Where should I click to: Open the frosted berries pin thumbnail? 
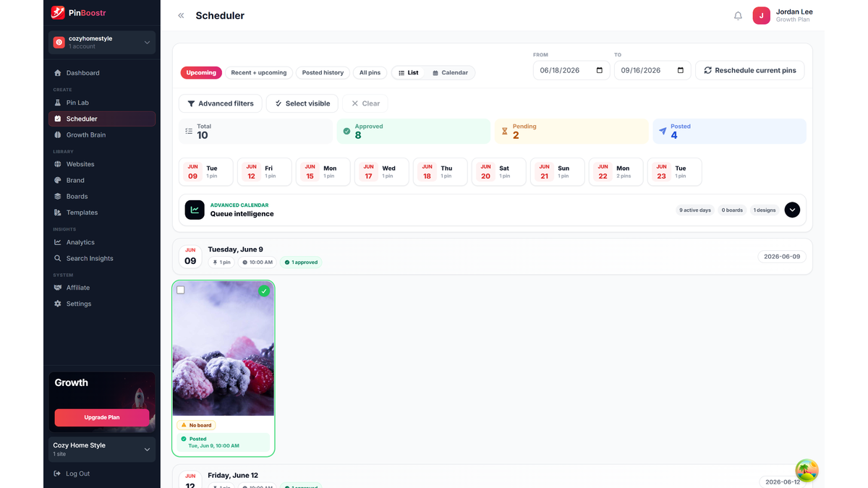point(224,349)
